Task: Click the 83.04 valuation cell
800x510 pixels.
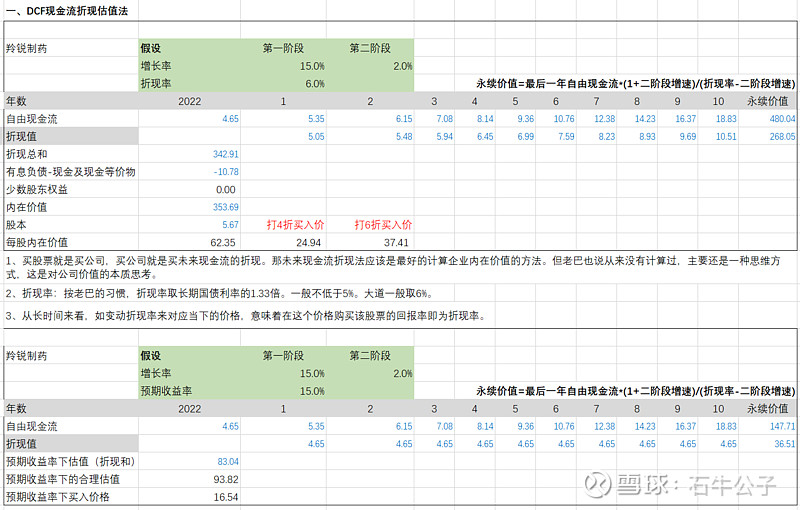Action: click(228, 462)
